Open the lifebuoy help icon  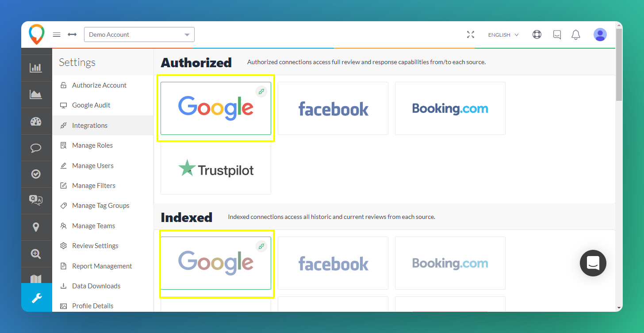click(537, 34)
